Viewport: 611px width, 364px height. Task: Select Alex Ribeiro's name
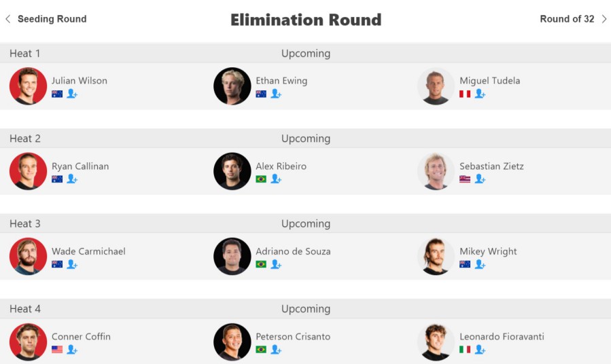tap(281, 166)
